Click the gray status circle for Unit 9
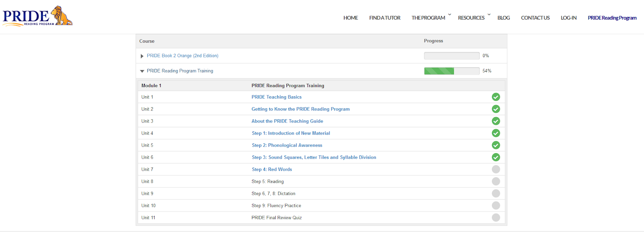Image resolution: width=644 pixels, height=232 pixels. [496, 194]
